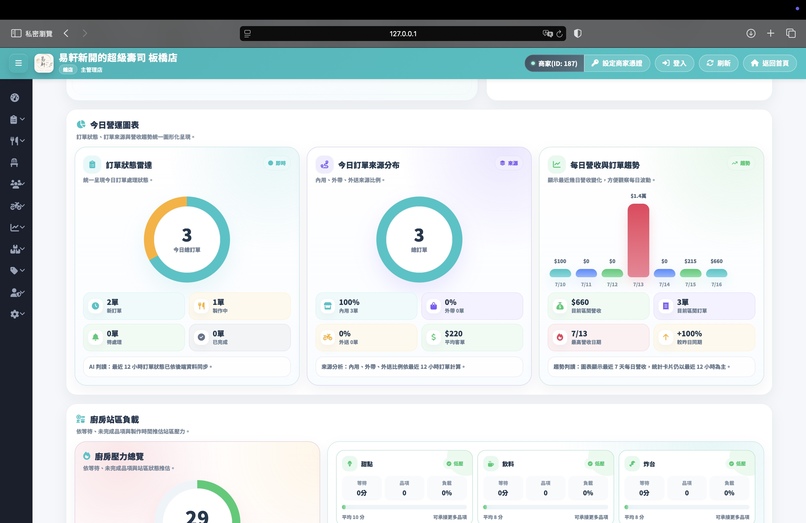Expand the people group submenu chevron
The width and height of the screenshot is (806, 523).
coord(23,184)
